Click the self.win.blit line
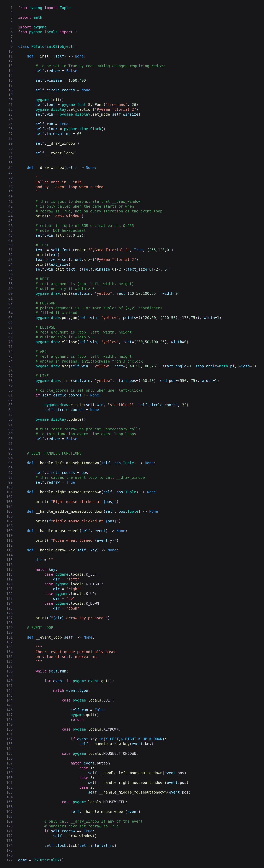The image size is (264, 868). coord(103,269)
